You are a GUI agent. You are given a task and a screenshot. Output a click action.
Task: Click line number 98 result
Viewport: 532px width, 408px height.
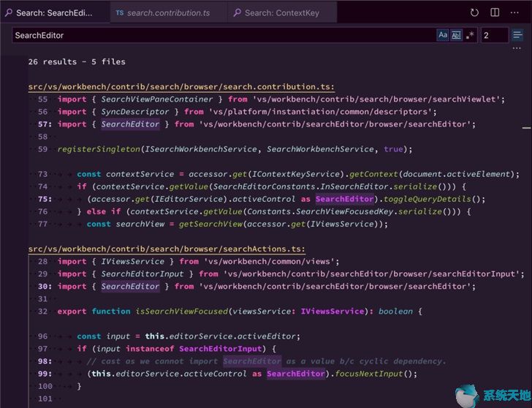click(x=45, y=361)
